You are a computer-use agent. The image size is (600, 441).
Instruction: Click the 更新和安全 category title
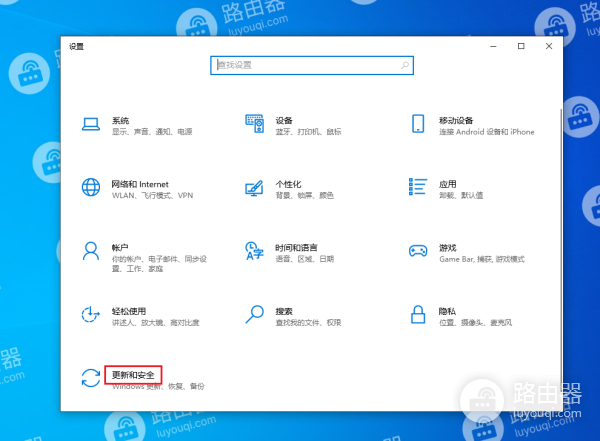[133, 375]
